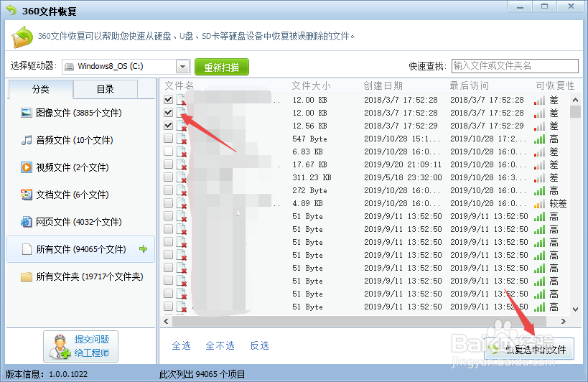
Task: Switch to the 分类 tab
Action: [40, 89]
